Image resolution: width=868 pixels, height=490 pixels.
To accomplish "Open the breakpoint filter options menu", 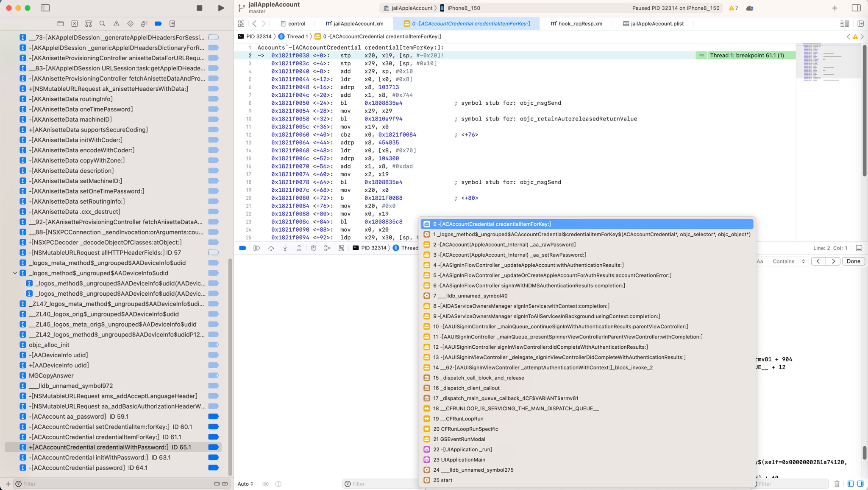I will pos(18,484).
